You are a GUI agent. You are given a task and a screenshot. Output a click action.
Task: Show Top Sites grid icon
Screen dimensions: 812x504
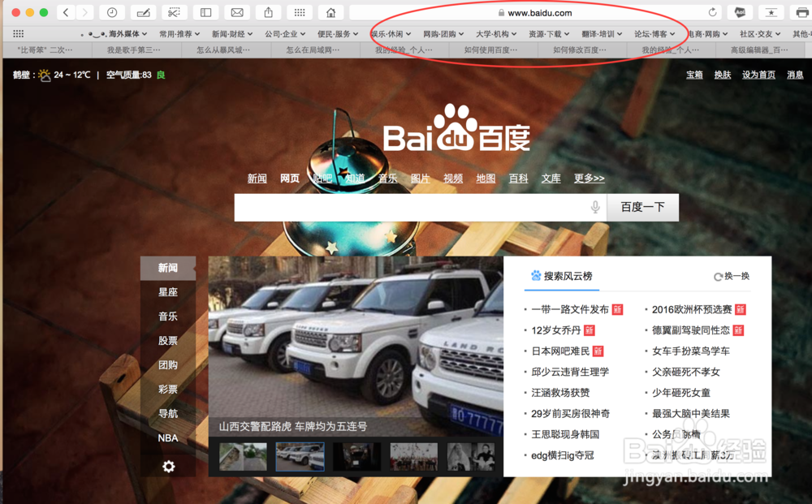click(300, 12)
